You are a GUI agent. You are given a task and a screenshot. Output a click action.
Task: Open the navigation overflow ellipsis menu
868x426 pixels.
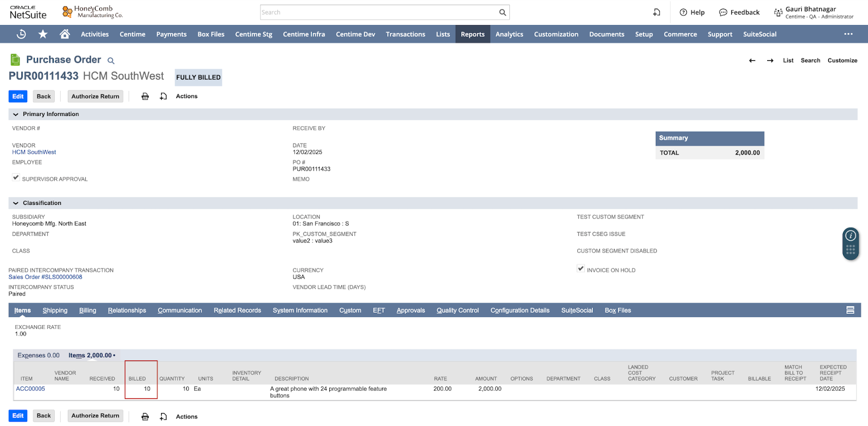[x=848, y=34]
